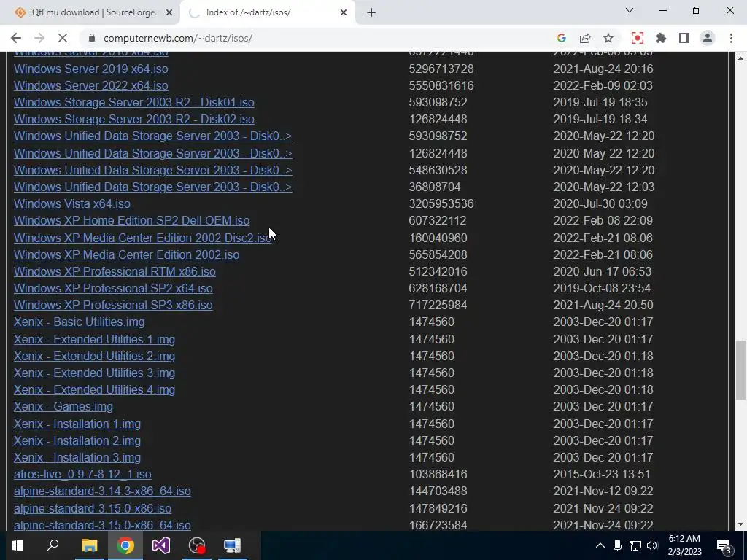The image size is (747, 560).
Task: Launch Visual Studio from the taskbar
Action: point(161,545)
